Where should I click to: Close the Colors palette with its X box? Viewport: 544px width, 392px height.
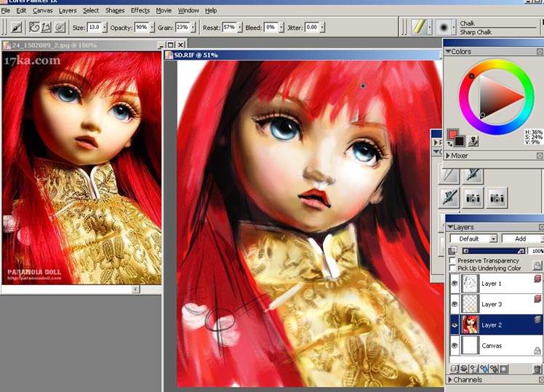click(x=540, y=52)
